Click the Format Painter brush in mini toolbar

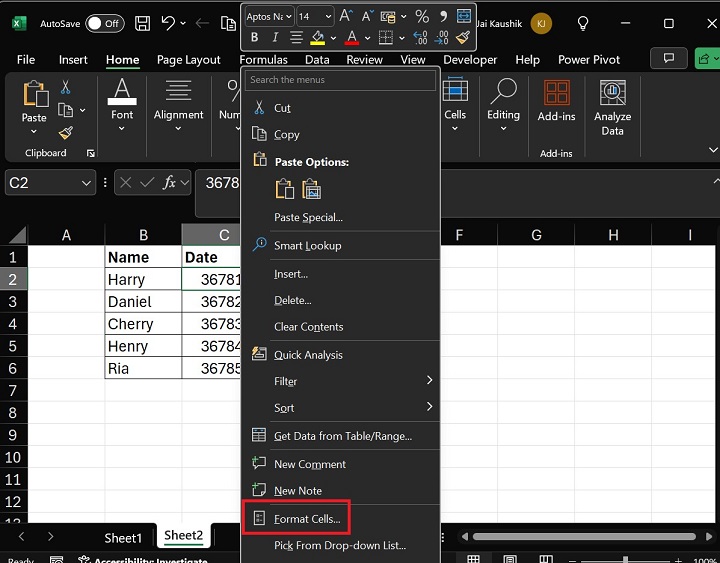coord(463,38)
